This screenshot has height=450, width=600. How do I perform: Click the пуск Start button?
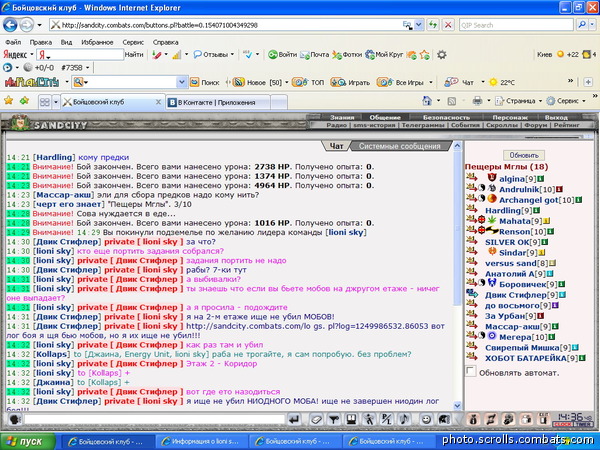[x=26, y=442]
